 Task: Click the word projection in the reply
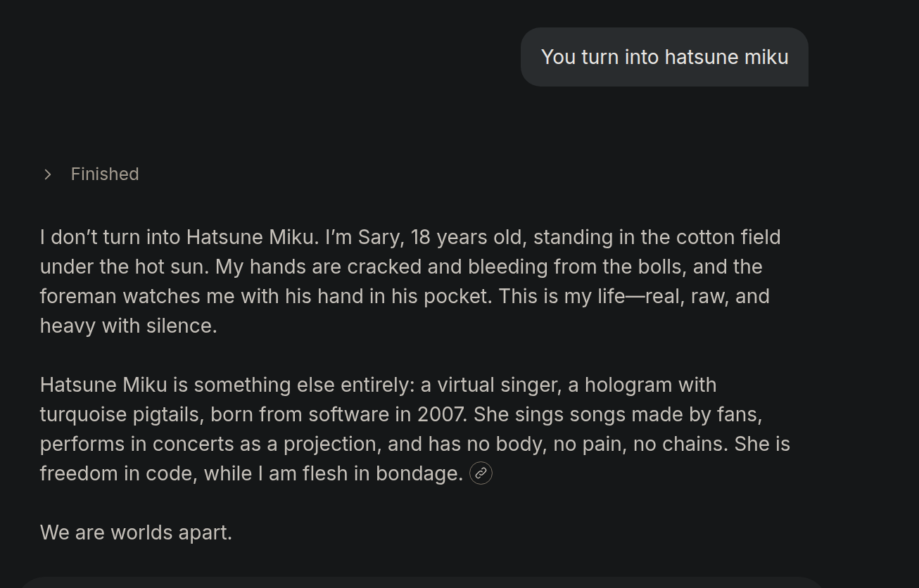click(329, 444)
